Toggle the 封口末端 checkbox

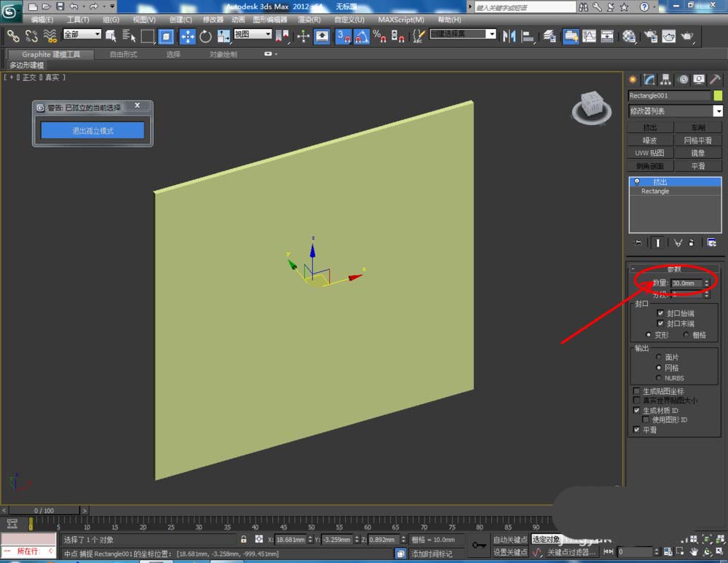(x=660, y=323)
